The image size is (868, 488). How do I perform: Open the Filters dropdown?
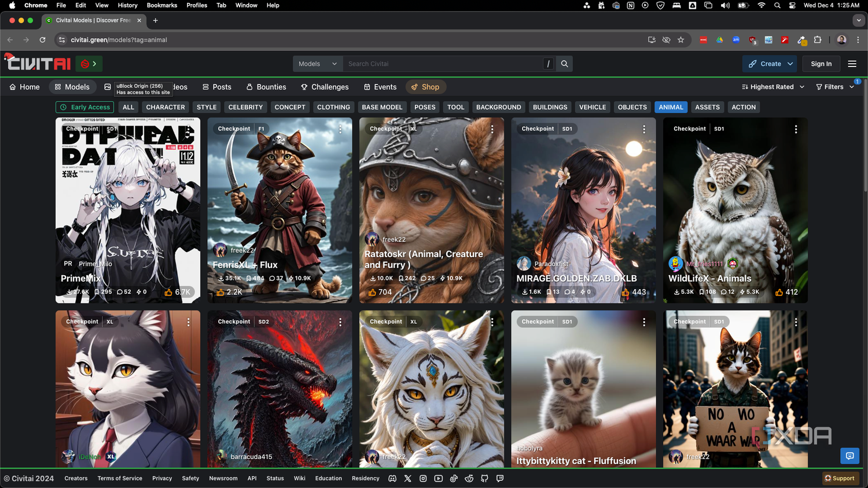click(835, 87)
